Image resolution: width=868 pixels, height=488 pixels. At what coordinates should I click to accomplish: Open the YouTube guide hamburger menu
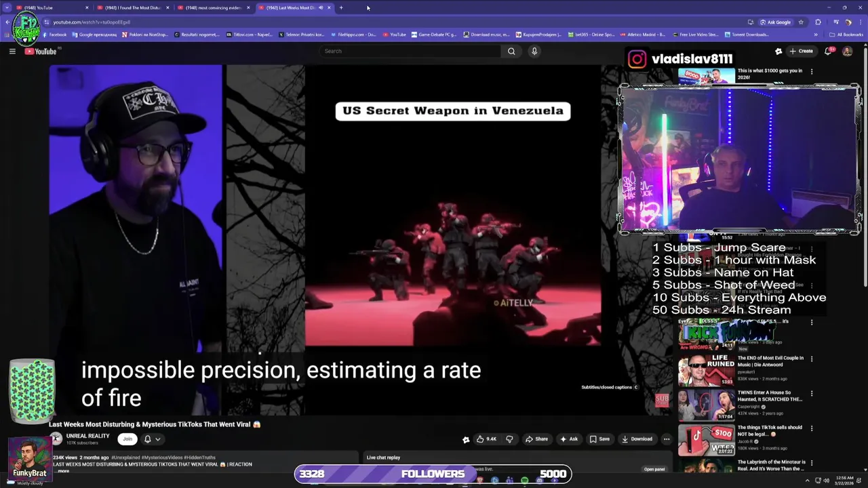(x=12, y=51)
